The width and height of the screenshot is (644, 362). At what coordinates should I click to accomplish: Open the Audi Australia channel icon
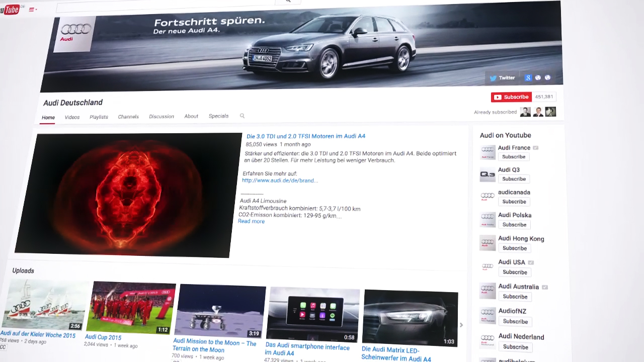pos(488,291)
